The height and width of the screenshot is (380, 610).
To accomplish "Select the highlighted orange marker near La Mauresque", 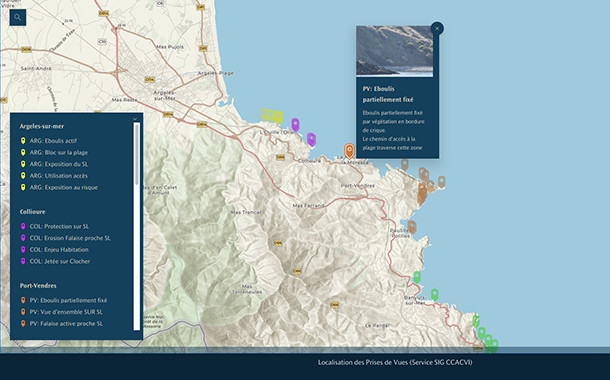I will [x=349, y=151].
